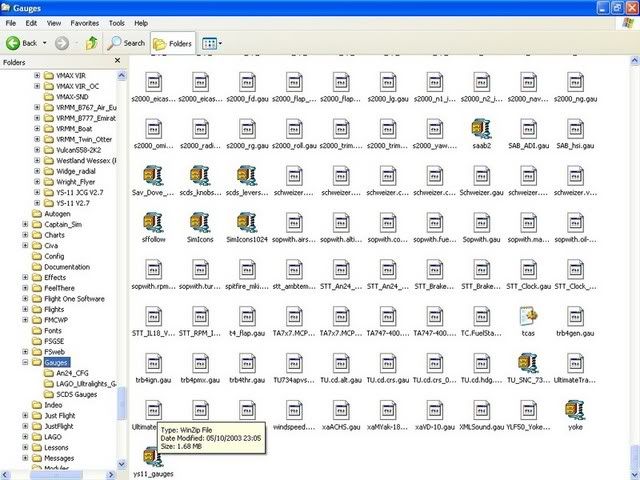Open the Favorites menu

[x=84, y=23]
